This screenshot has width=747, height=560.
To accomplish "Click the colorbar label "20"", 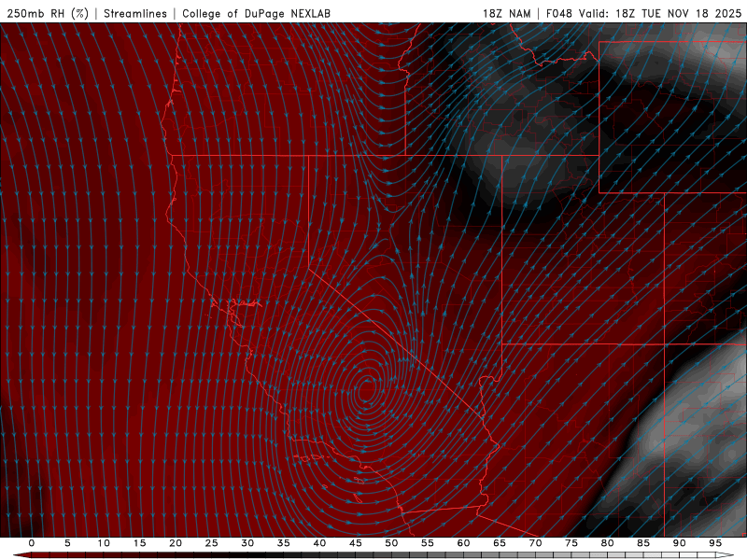I will point(176,543).
